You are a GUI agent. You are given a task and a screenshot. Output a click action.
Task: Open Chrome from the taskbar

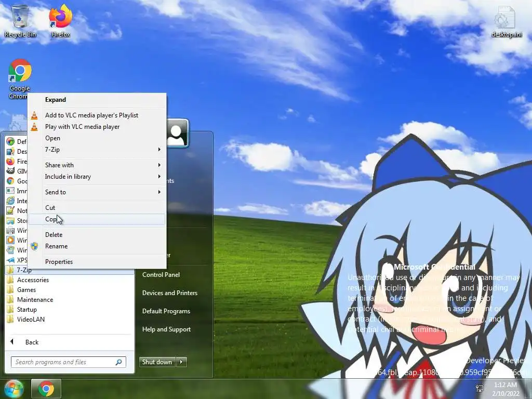coord(46,389)
